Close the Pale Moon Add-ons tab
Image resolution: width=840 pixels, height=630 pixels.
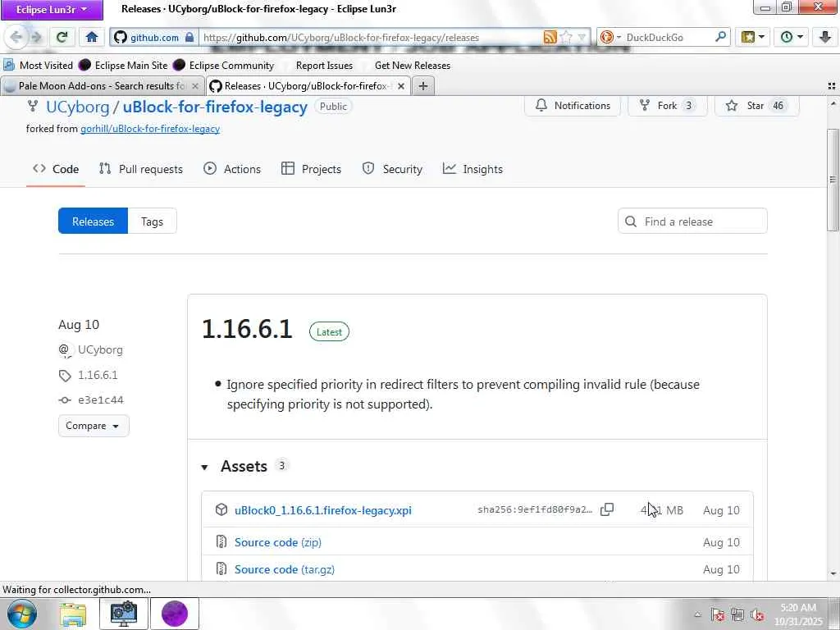195,85
